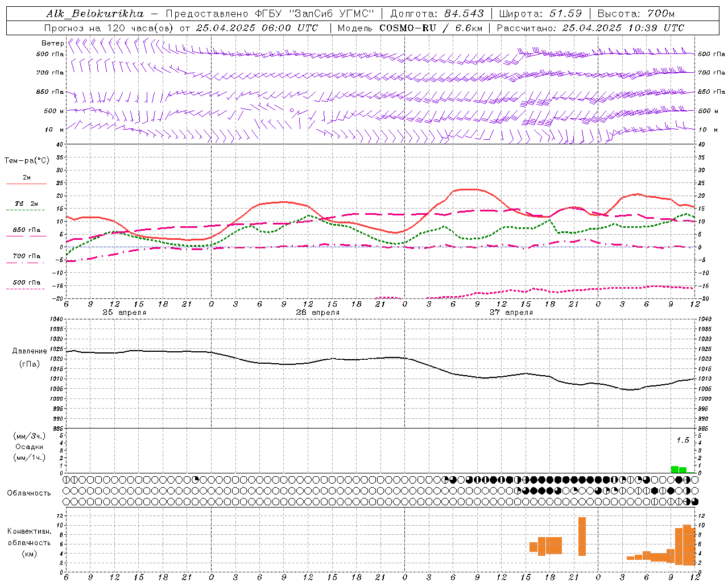728x582 pixels.
Task: Click the 'Осадки' precipitation label
Action: (x=29, y=447)
